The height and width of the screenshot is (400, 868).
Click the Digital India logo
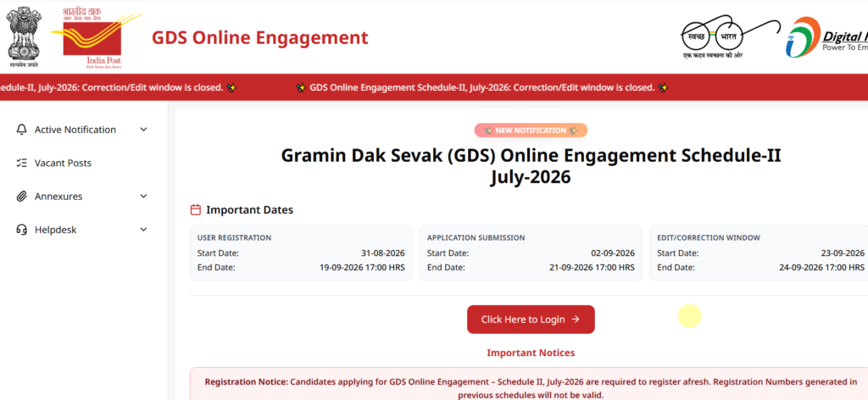pyautogui.click(x=826, y=37)
